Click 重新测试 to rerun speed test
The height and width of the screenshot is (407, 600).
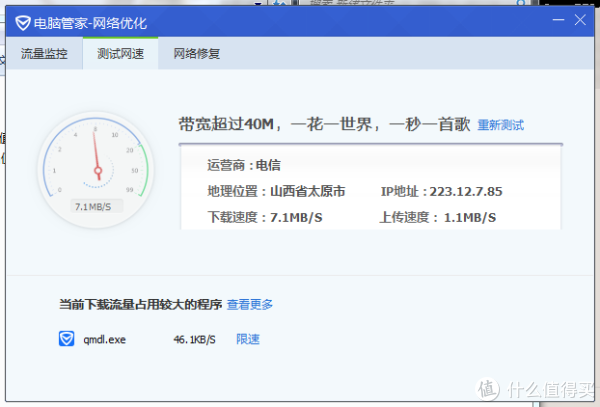click(x=501, y=125)
